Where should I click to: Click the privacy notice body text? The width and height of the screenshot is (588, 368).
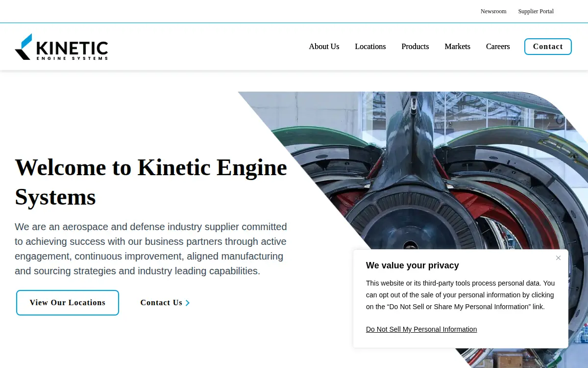click(461, 295)
